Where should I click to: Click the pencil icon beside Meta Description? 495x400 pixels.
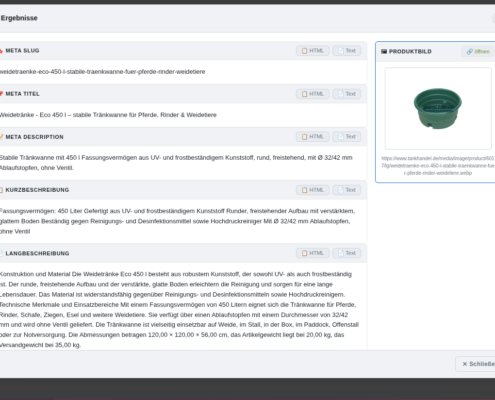1,137
